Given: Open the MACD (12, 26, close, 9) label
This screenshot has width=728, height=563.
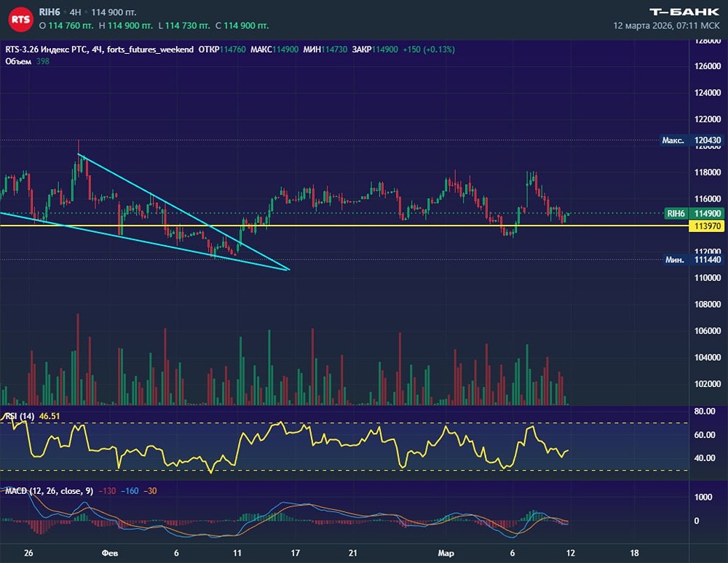Looking at the screenshot, I should coord(47,491).
